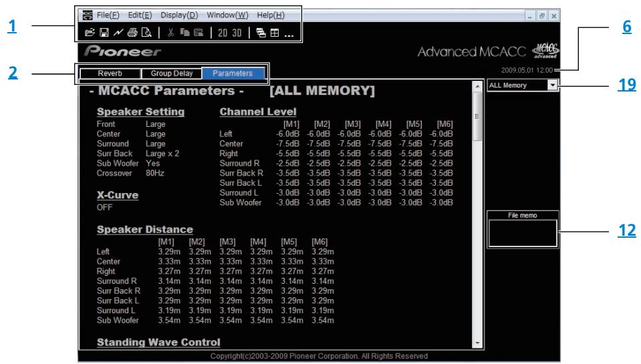
Task: Open the Help menu
Action: pyautogui.click(x=271, y=15)
